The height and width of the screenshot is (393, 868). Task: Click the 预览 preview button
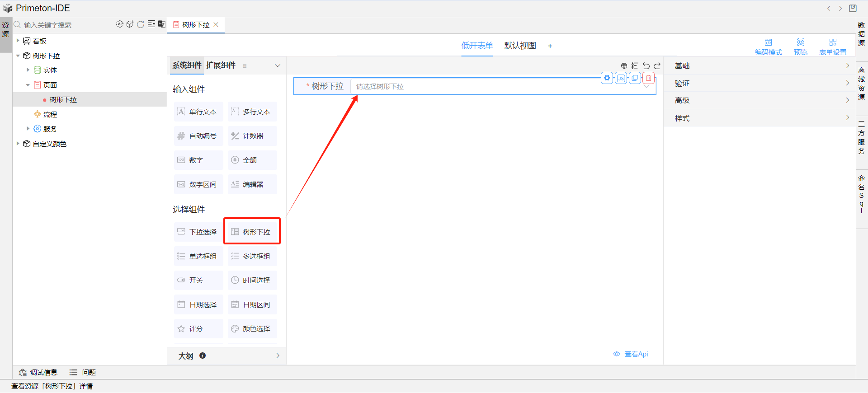[x=800, y=47]
